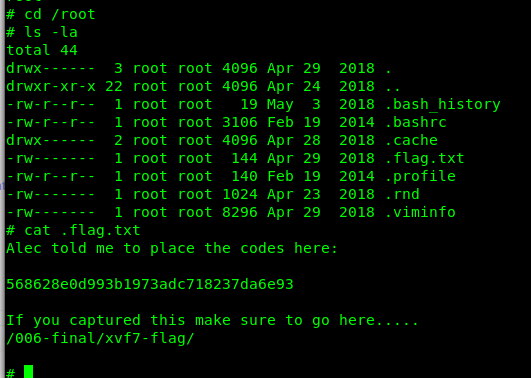Select the .cache directory name
531x378 pixels.
pos(411,140)
